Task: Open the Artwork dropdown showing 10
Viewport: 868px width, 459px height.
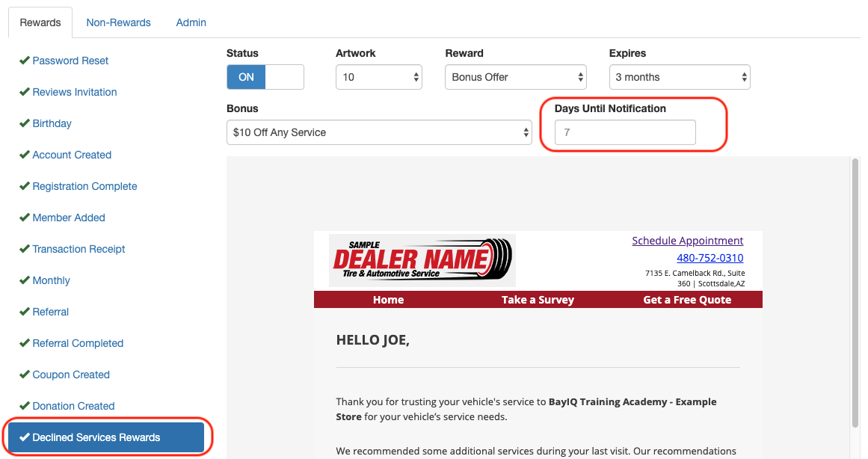Action: click(x=378, y=77)
